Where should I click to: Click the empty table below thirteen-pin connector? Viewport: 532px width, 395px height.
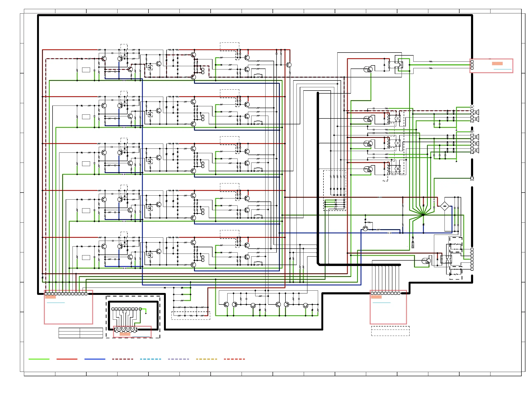coord(81,333)
